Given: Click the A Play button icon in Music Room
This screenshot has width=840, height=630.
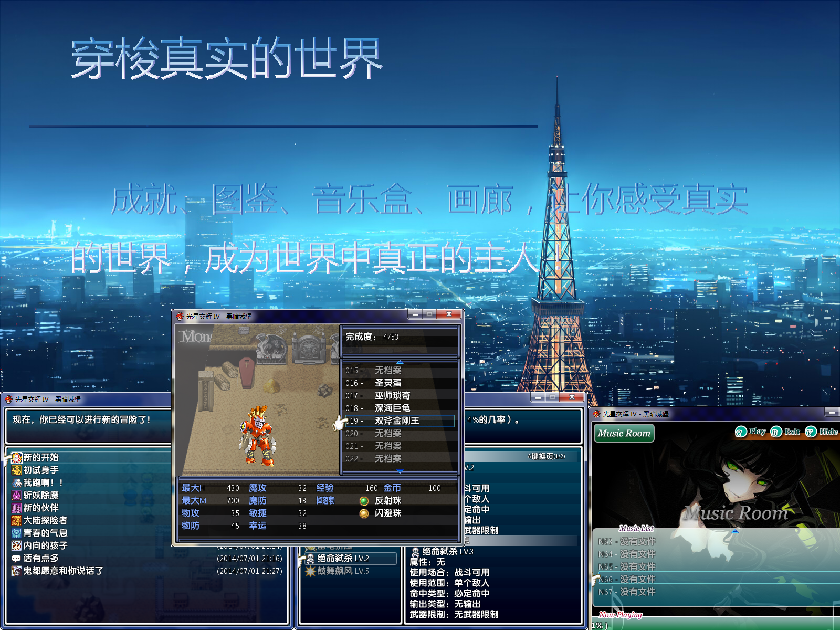Looking at the screenshot, I should click(741, 432).
